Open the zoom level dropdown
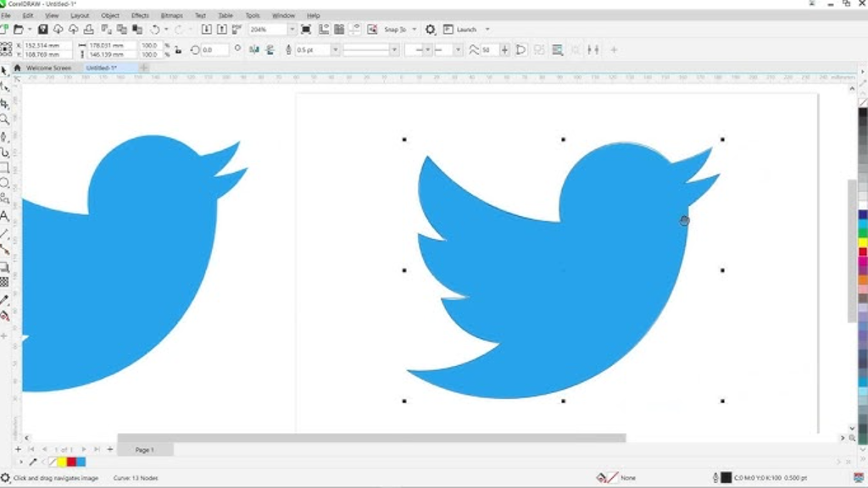Screen dimensions: 868x488 292,30
